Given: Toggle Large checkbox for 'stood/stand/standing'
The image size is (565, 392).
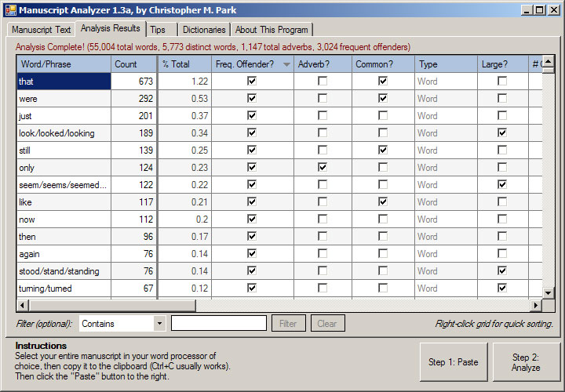Looking at the screenshot, I should point(502,270).
